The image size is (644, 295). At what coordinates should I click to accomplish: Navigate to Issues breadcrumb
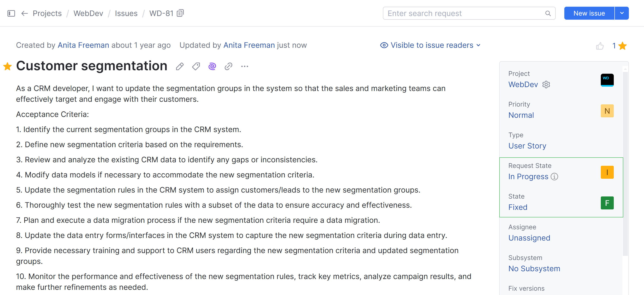pos(126,13)
